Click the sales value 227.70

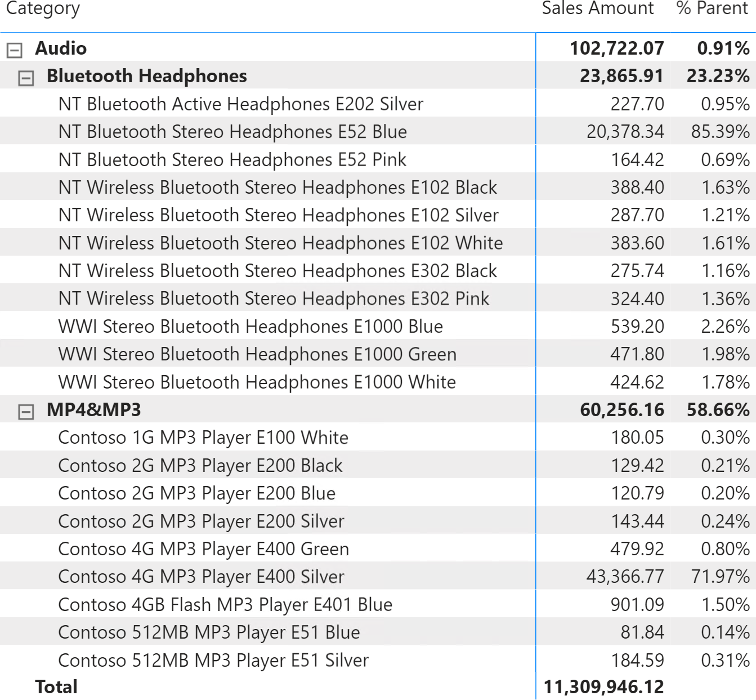tap(638, 104)
